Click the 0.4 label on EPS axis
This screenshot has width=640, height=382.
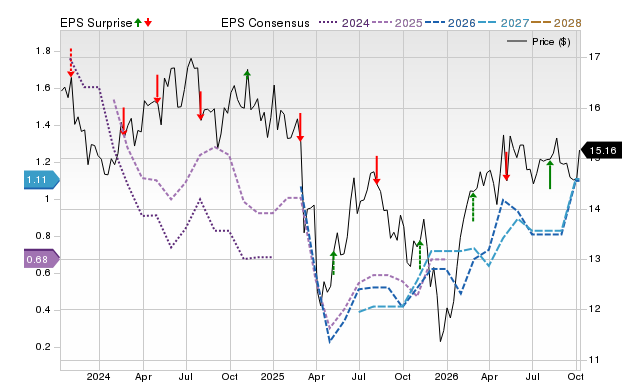tap(43, 310)
